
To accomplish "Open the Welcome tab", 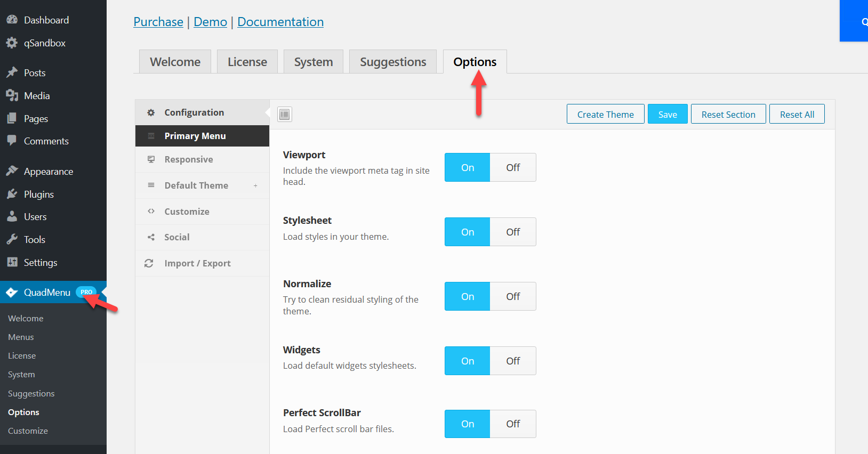I will coord(175,62).
